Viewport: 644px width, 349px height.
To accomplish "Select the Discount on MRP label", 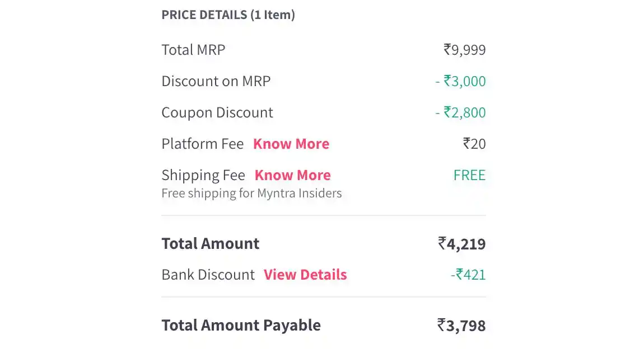I will [x=216, y=81].
